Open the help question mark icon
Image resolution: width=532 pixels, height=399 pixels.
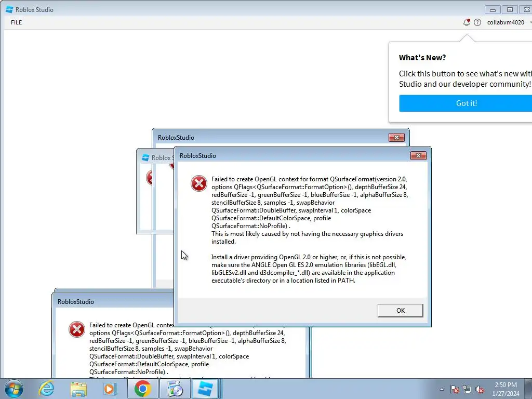tap(477, 22)
